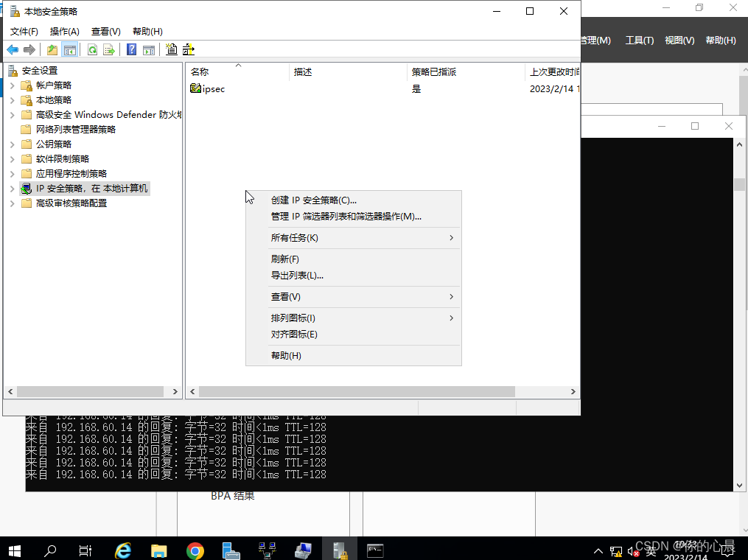Open Internet Explorer from the taskbar
This screenshot has height=560, width=748.
click(x=123, y=550)
